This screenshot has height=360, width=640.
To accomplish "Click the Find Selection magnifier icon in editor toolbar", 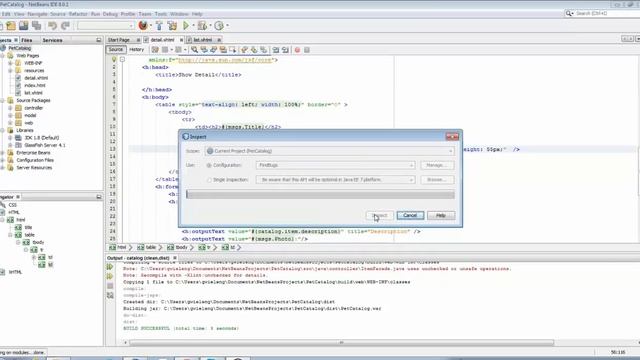I will pyautogui.click(x=194, y=50).
